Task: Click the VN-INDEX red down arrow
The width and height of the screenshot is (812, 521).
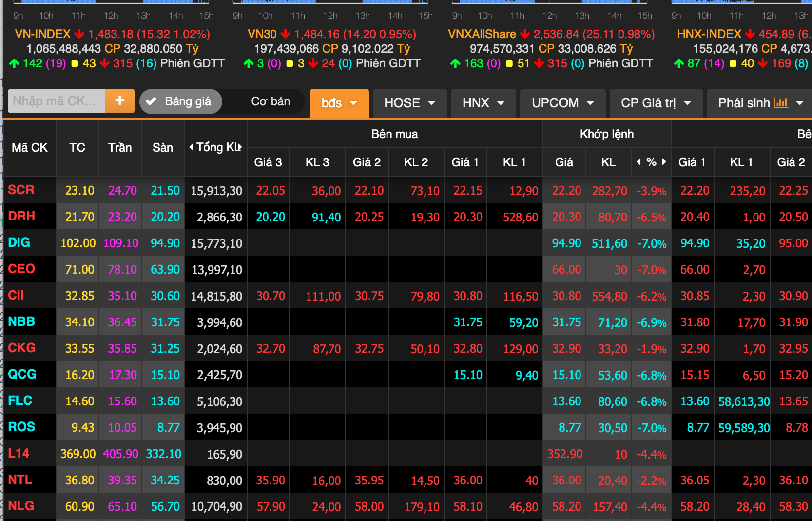Action: 79,34
